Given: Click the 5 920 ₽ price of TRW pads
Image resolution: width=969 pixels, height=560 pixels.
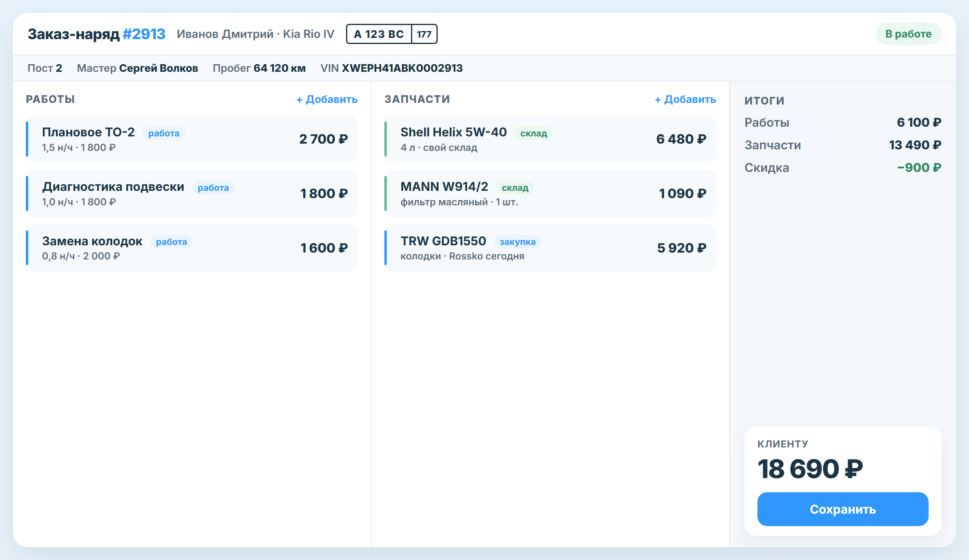Looking at the screenshot, I should click(682, 248).
